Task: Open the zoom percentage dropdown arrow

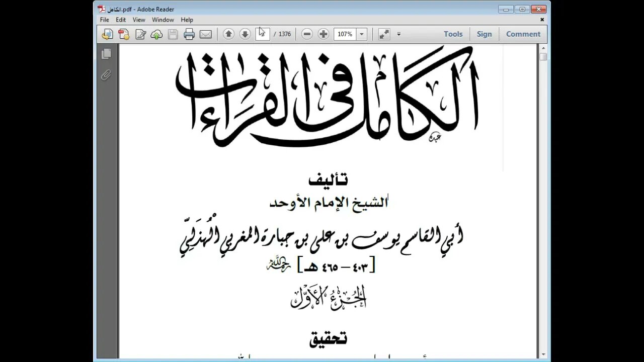Action: coord(362,34)
